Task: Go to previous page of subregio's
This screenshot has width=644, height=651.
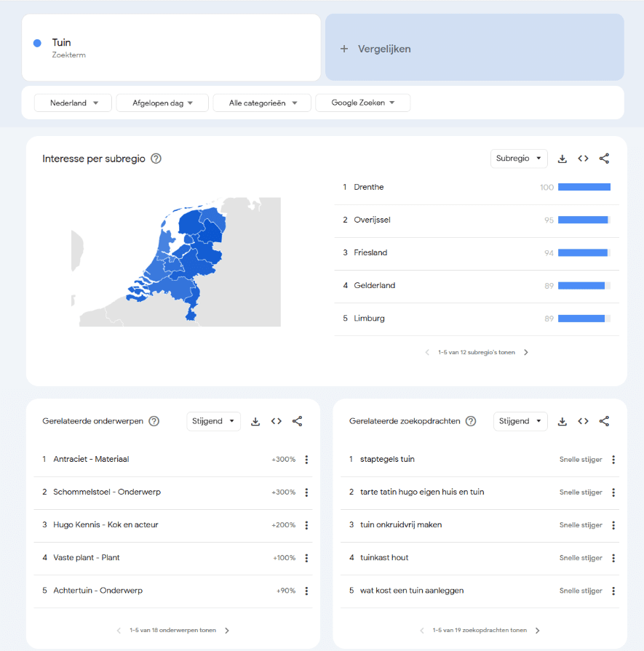Action: click(x=427, y=353)
